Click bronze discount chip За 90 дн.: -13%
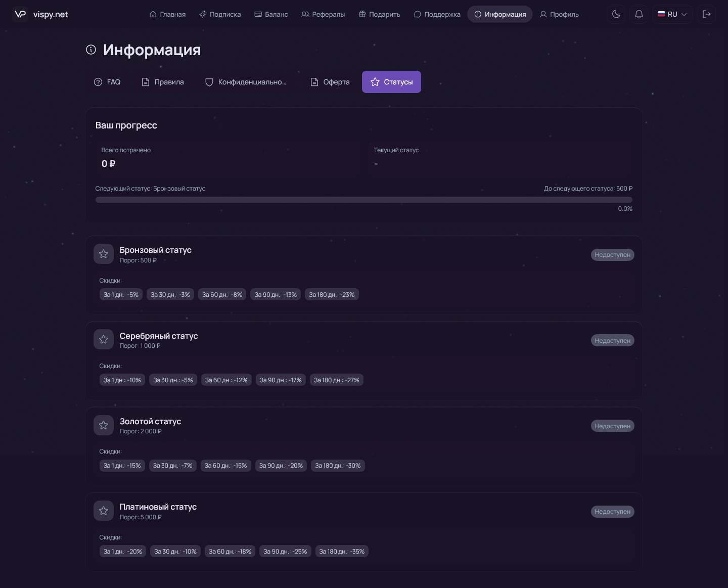This screenshot has width=728, height=588. (276, 295)
